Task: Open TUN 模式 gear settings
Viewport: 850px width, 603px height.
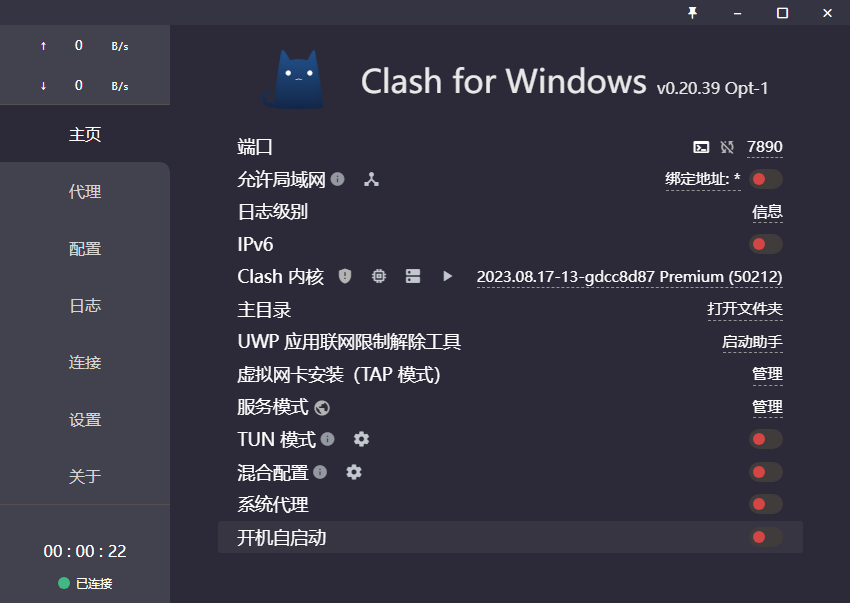Action: pyautogui.click(x=362, y=439)
